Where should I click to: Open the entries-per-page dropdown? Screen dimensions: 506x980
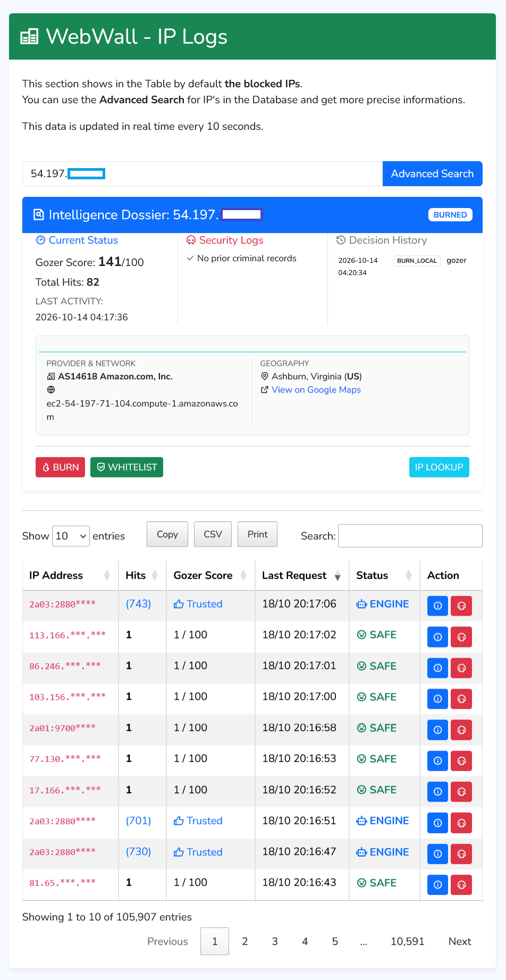(70, 536)
